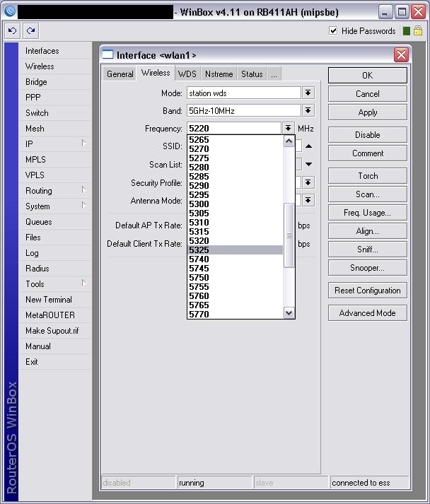Image resolution: width=430 pixels, height=504 pixels.
Task: Click the Interface wlan1 window icon
Action: coord(107,54)
